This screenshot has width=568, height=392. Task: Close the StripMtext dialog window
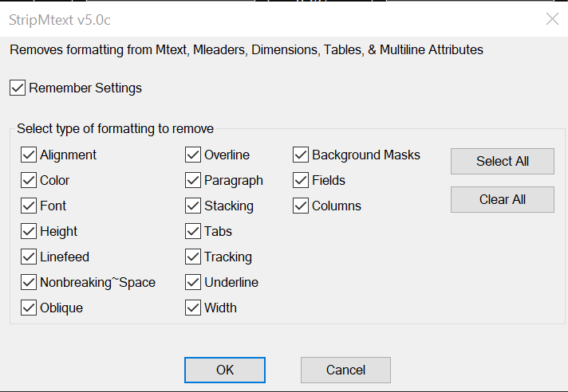click(x=552, y=18)
